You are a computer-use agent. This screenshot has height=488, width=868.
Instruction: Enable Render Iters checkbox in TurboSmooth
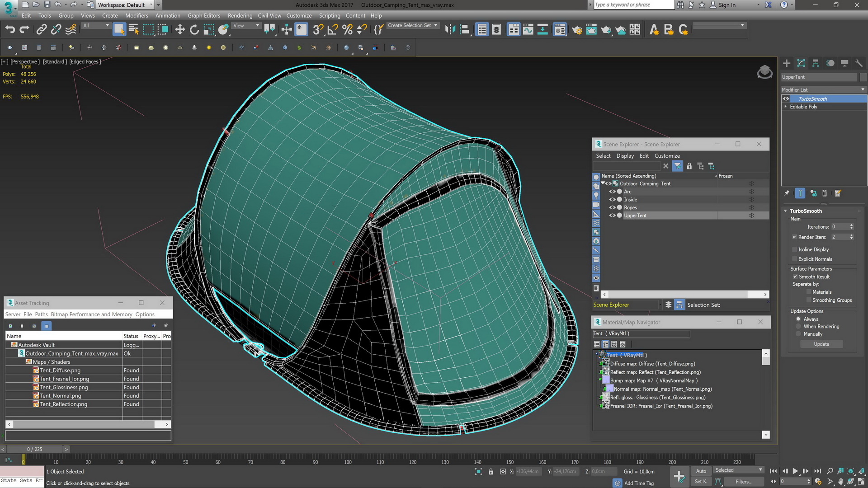click(x=794, y=237)
